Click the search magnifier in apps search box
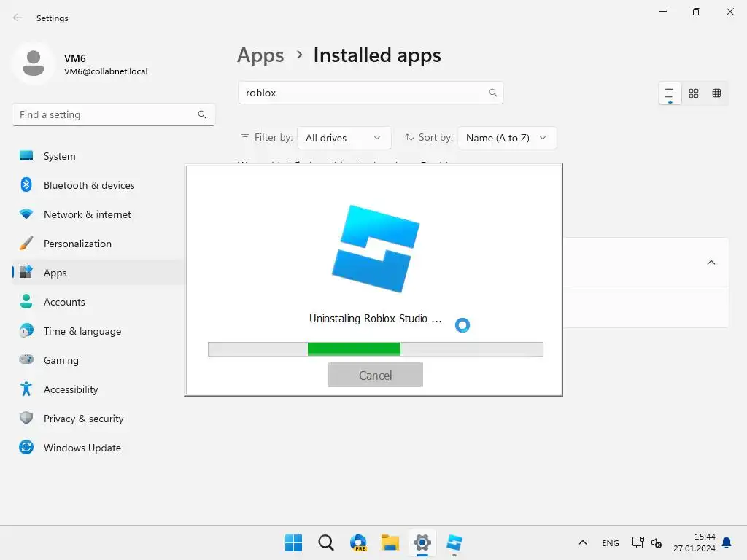 coord(493,93)
